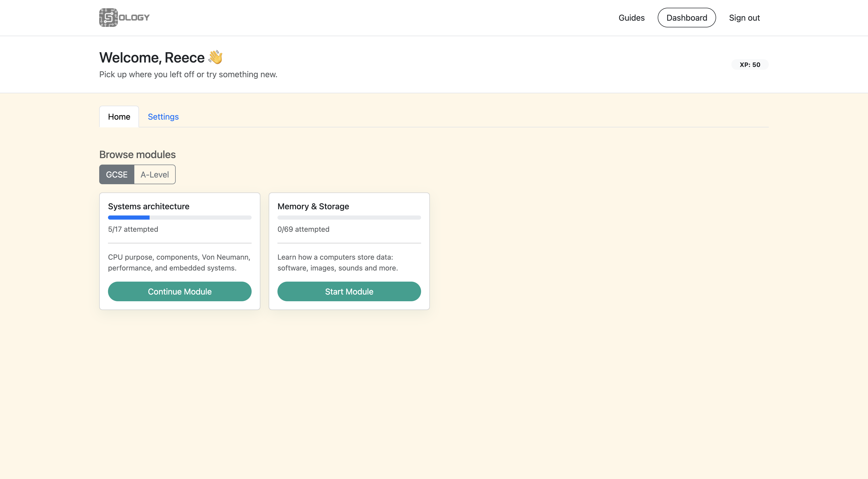This screenshot has width=868, height=479.
Task: Start the Memory & Storage module
Action: (x=349, y=292)
